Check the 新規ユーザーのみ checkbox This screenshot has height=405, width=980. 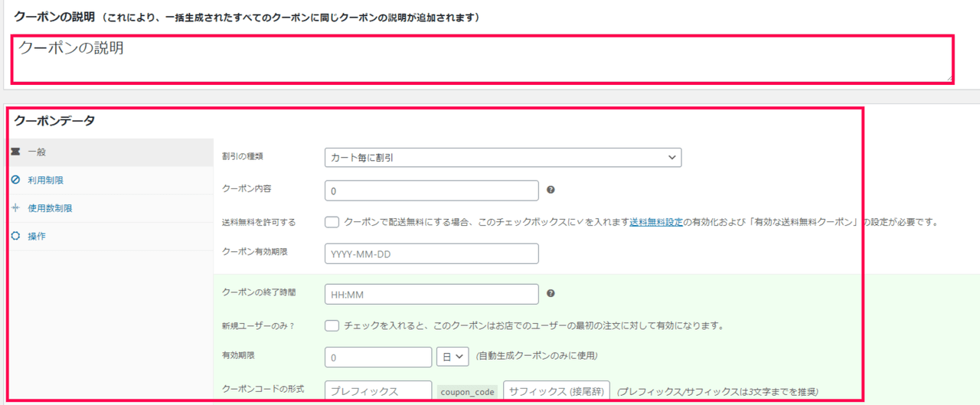click(x=332, y=325)
